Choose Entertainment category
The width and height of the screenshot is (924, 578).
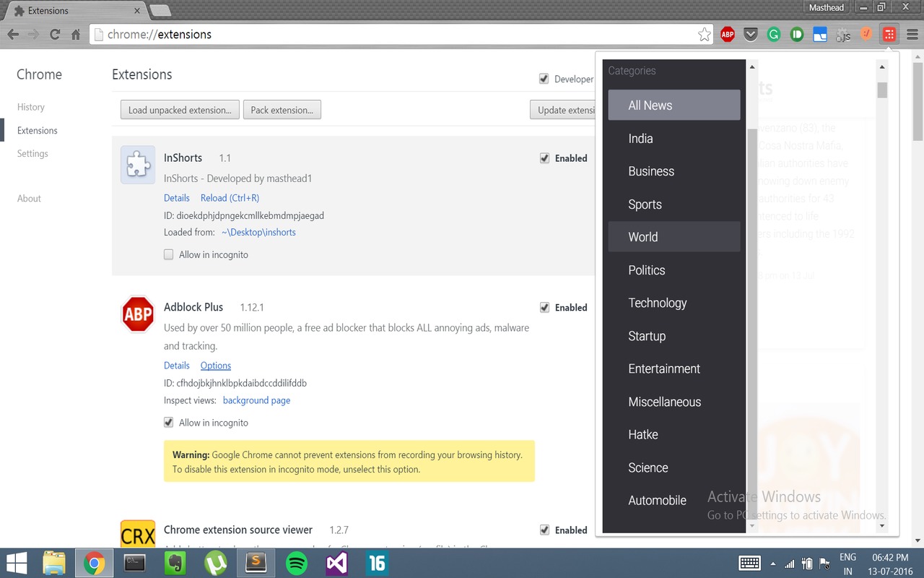(674, 368)
